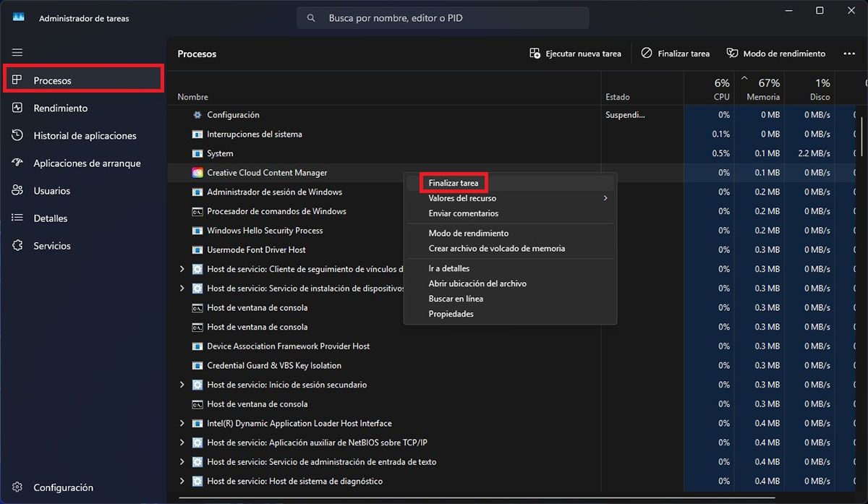Click the search box for name, editor or PID
The image size is (868, 504).
443,18
